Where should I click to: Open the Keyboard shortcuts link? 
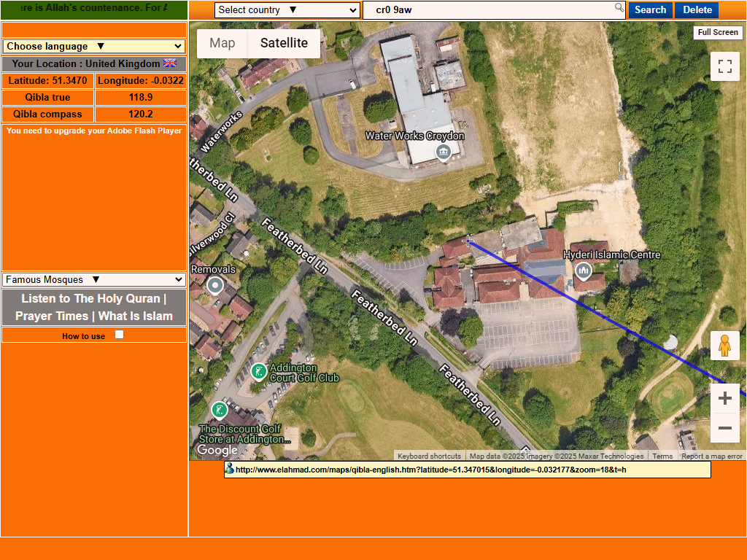click(429, 456)
